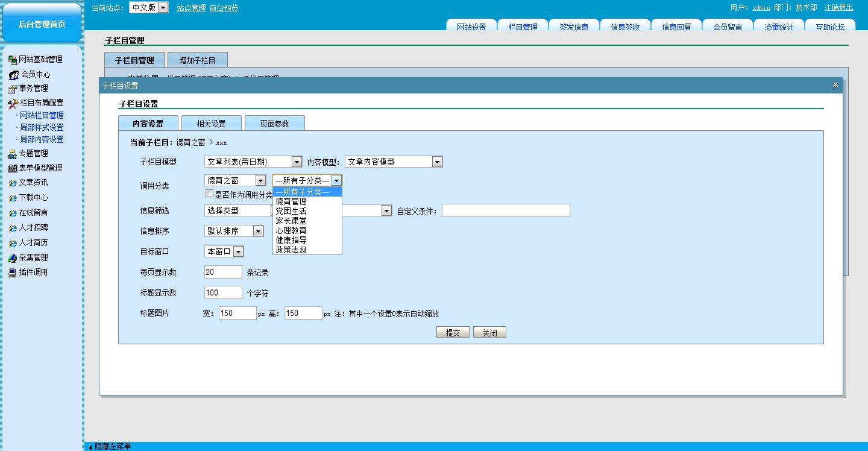Click the 表单模型管理 book icon
This screenshot has height=451, width=868.
coord(12,168)
